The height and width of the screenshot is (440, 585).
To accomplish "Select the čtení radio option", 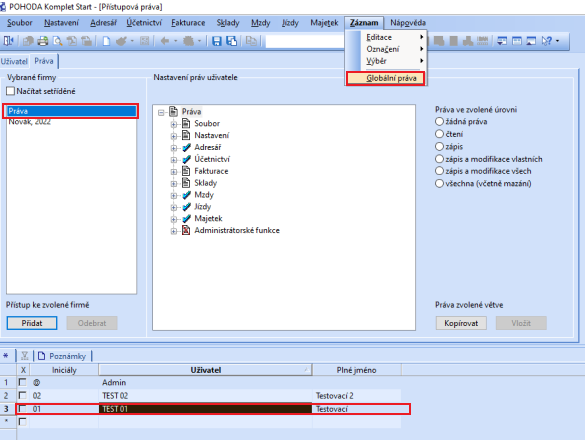I will [439, 134].
